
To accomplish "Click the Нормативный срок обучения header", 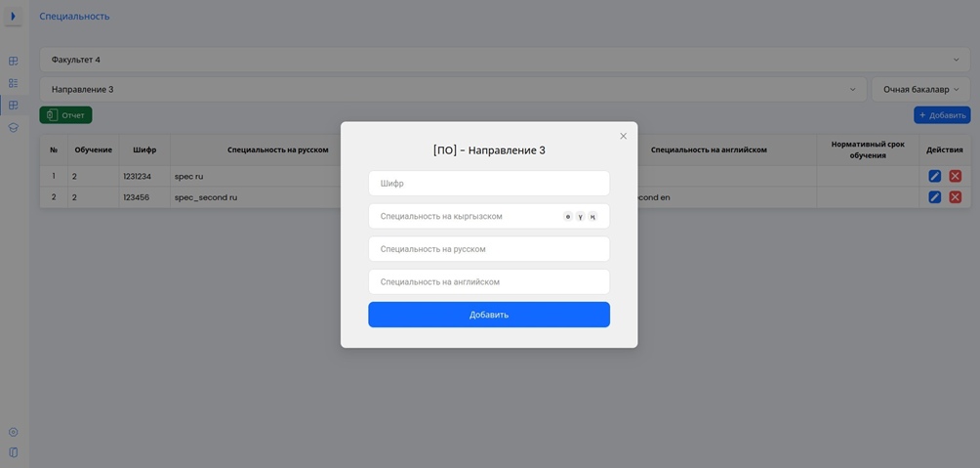I will [x=868, y=149].
